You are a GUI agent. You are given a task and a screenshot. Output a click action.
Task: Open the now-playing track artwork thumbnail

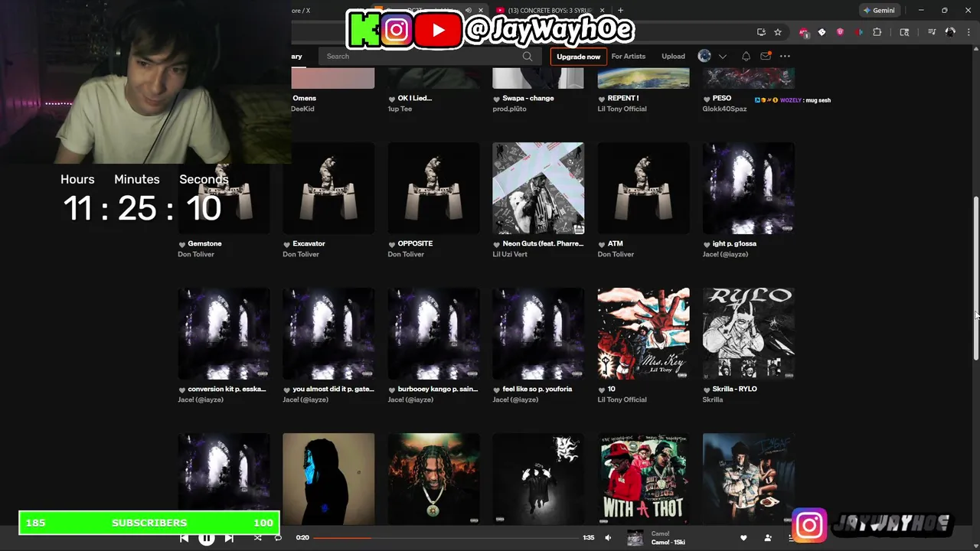pyautogui.click(x=635, y=538)
